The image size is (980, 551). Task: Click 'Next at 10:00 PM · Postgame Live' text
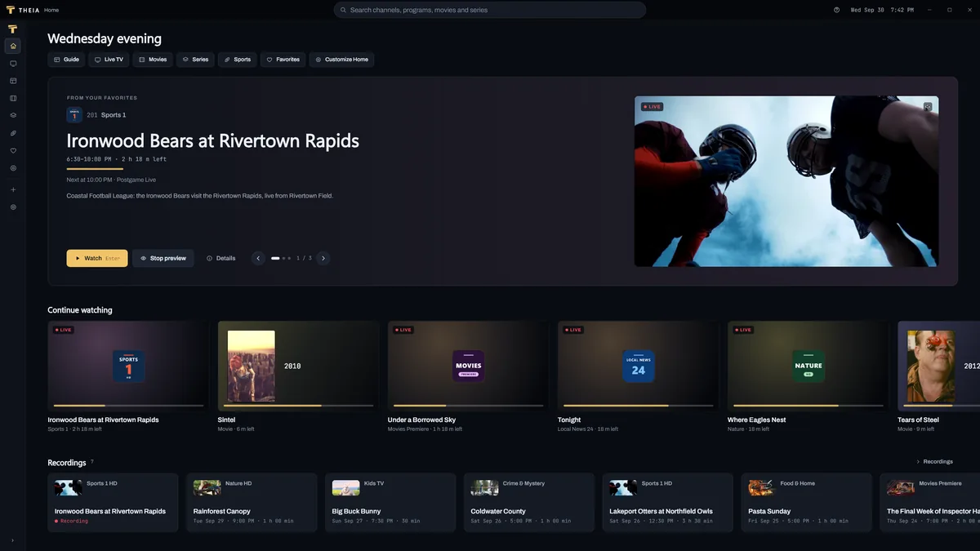(111, 180)
